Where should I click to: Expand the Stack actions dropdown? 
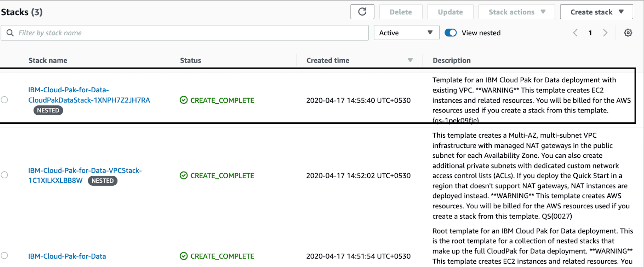click(517, 12)
